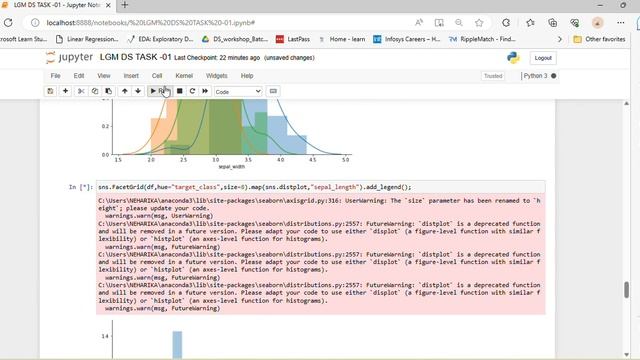
Task: Open the Linear Regression bookmark
Action: pos(87,39)
